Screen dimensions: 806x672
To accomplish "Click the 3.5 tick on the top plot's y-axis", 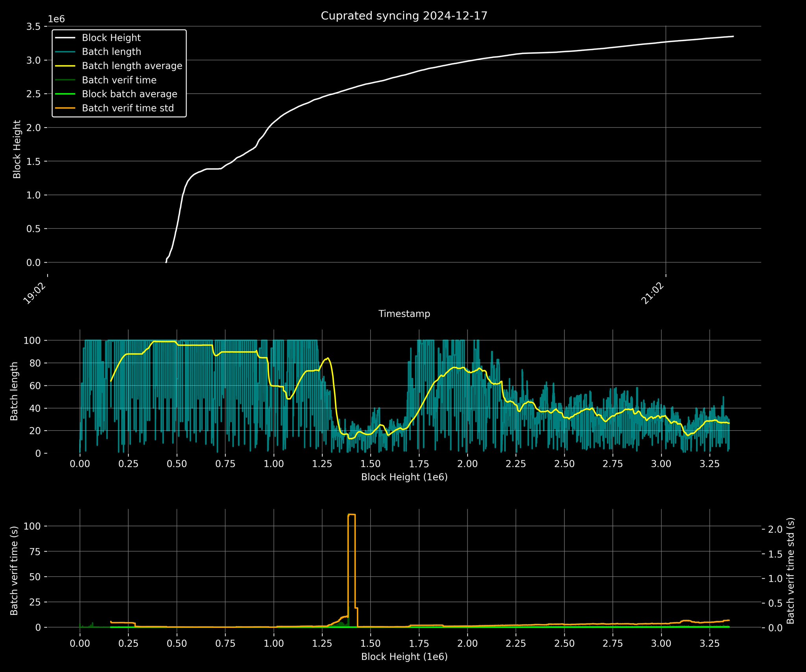I will pyautogui.click(x=33, y=26).
